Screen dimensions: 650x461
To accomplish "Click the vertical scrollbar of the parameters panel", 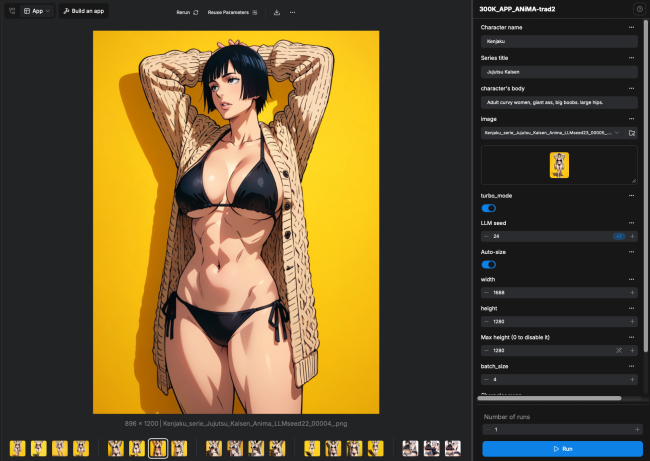I will [645, 187].
